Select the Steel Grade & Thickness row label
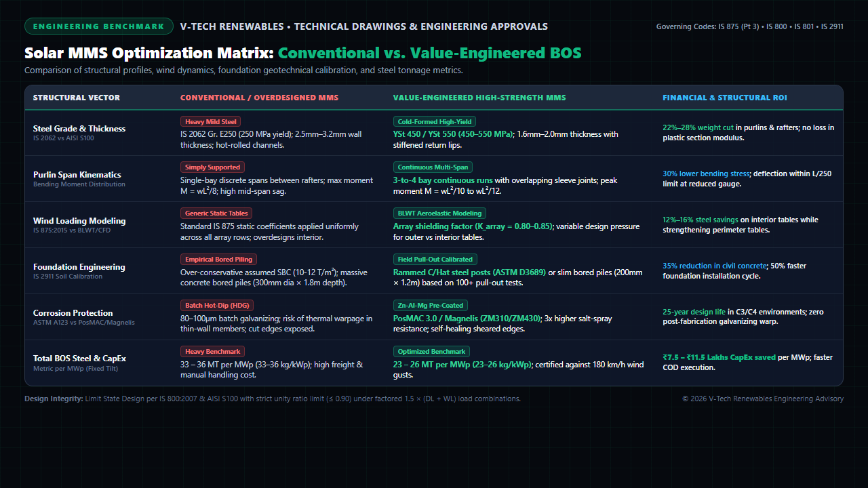 [x=79, y=129]
